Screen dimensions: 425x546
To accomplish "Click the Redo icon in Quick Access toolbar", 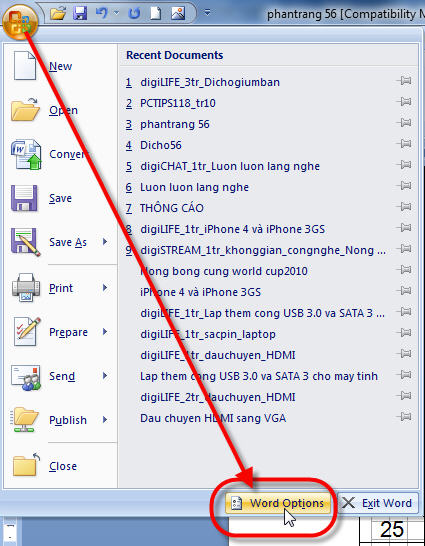I will [134, 13].
